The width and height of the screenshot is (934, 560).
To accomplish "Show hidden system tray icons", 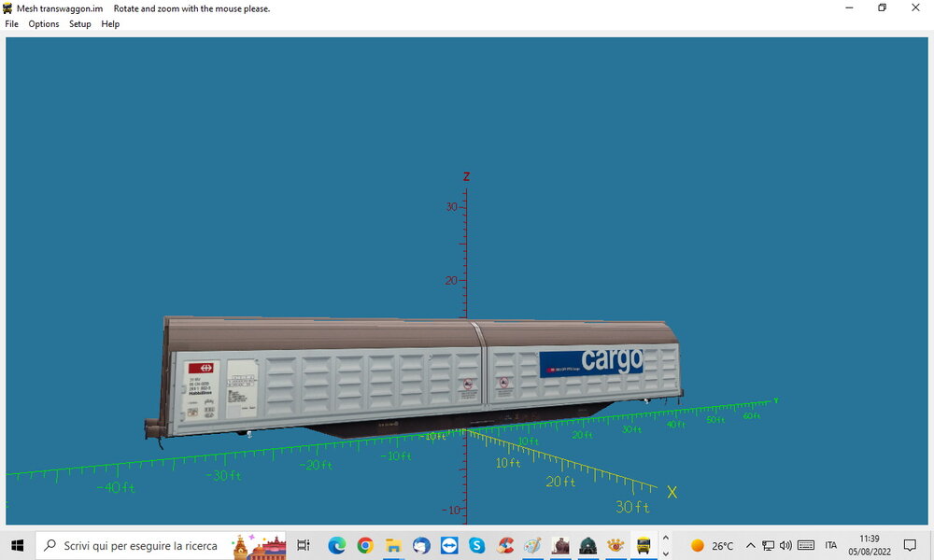I will [751, 545].
